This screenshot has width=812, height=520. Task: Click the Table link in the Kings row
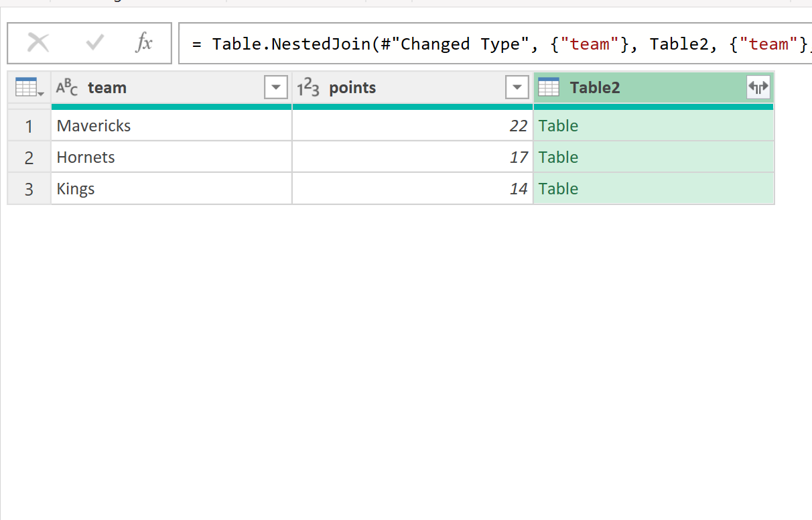[558, 188]
